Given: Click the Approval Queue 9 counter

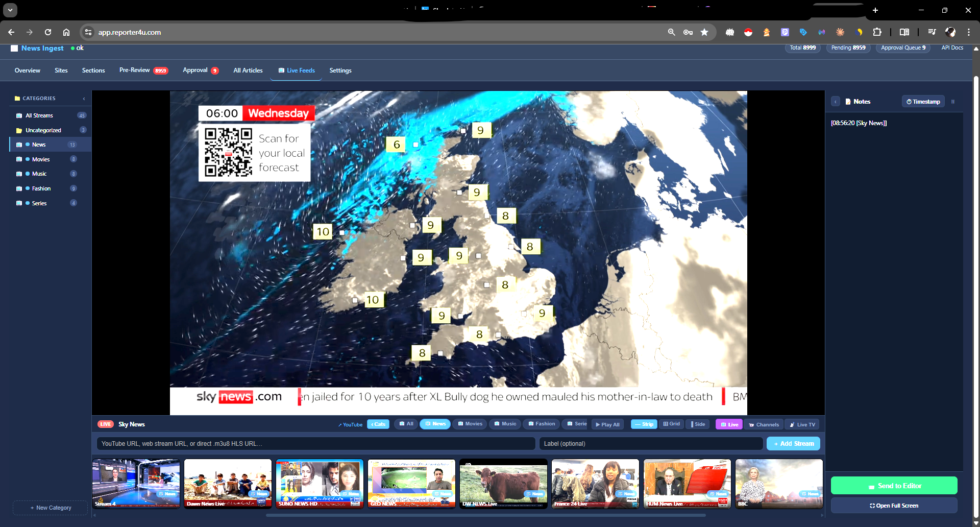Looking at the screenshot, I should pyautogui.click(x=903, y=47).
